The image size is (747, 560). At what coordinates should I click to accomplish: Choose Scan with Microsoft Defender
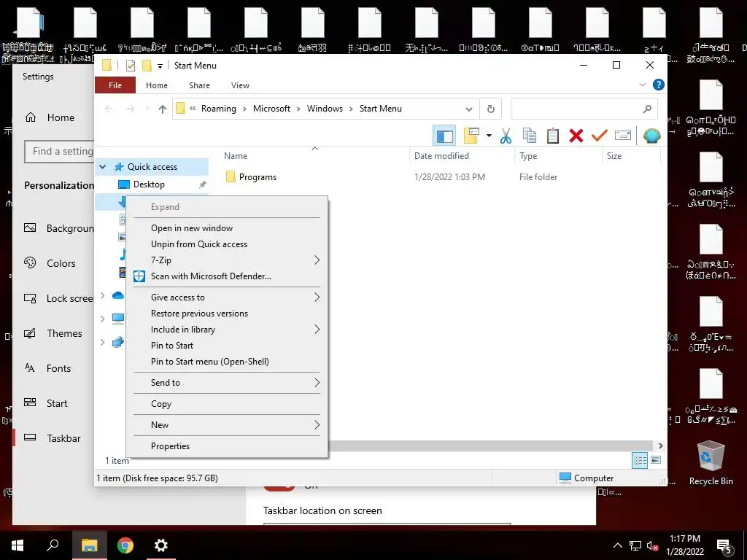coord(227,276)
